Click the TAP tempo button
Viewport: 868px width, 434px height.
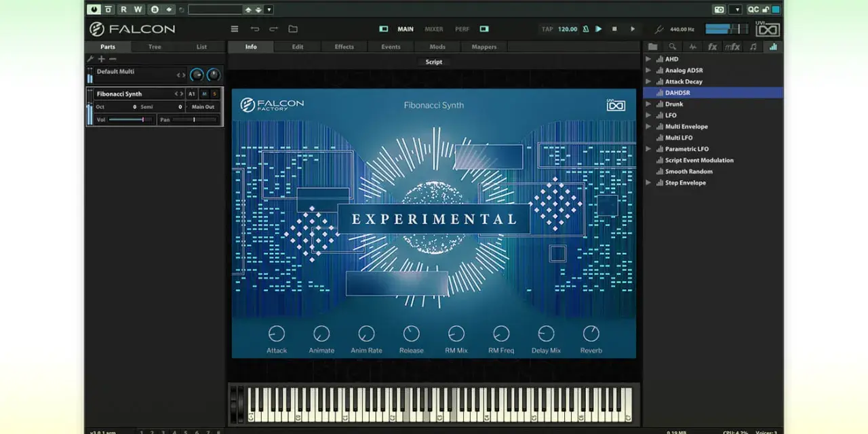547,29
